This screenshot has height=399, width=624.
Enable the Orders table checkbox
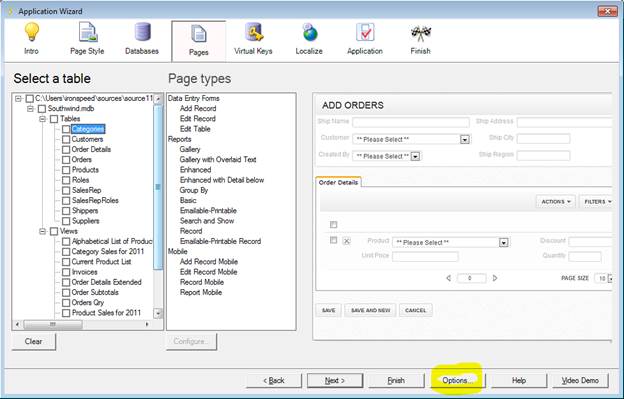tap(66, 160)
